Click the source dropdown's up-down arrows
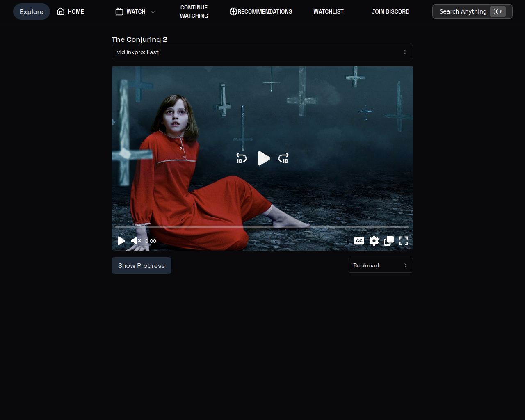Image resolution: width=525 pixels, height=420 pixels. coord(405,52)
